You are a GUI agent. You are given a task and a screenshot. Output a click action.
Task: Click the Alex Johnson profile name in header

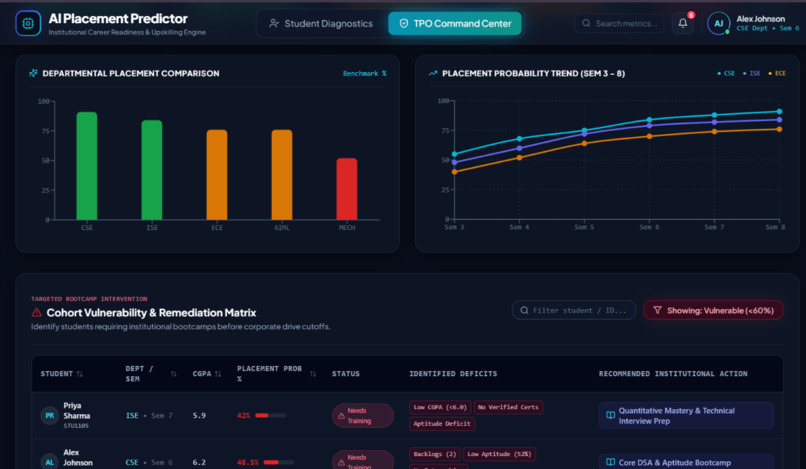pos(760,19)
